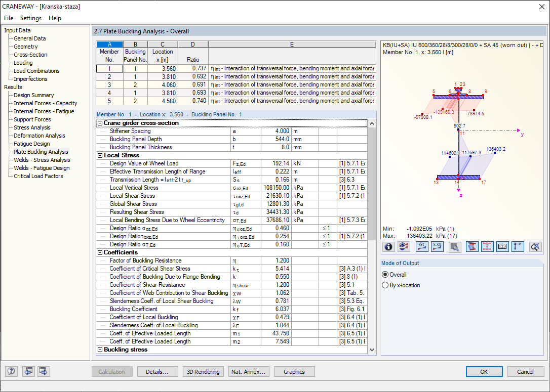Image resolution: width=550 pixels, height=392 pixels.
Task: Click the cross-section info icon
Action: [388, 246]
